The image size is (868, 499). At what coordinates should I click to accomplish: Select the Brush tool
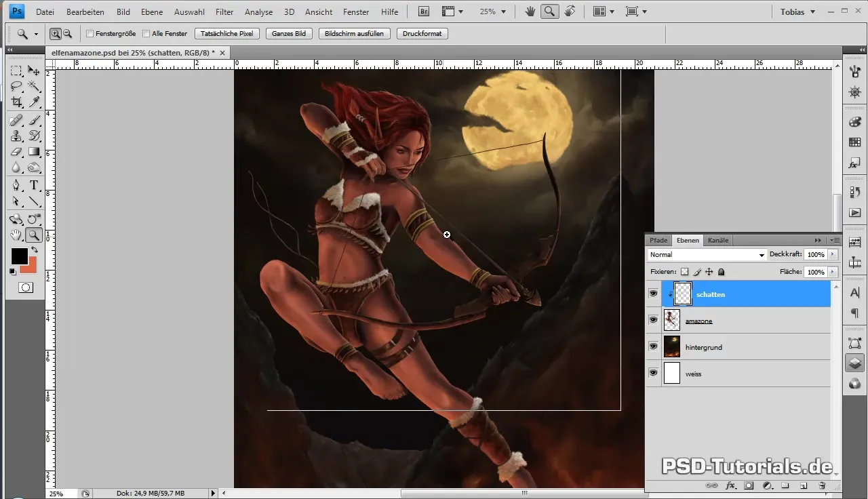click(34, 120)
